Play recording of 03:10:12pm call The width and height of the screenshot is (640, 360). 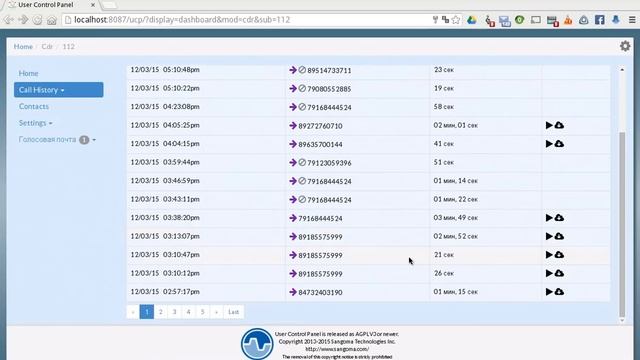[x=549, y=273]
